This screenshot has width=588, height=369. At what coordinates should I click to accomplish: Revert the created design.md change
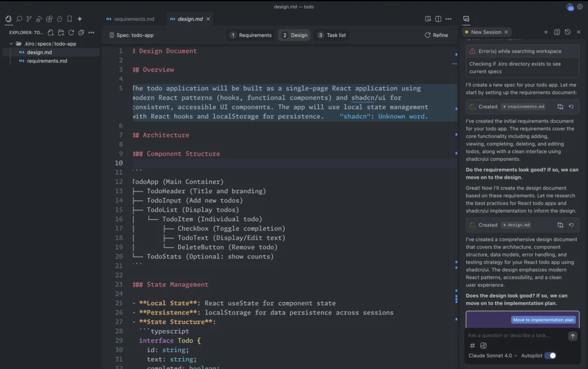pyautogui.click(x=571, y=225)
